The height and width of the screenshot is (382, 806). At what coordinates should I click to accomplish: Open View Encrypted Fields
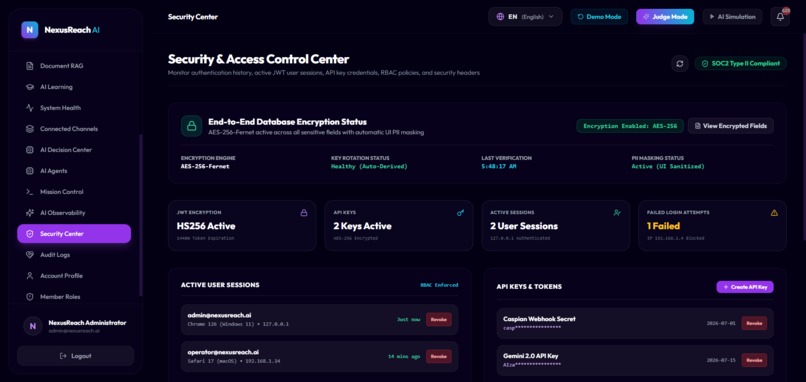click(730, 126)
